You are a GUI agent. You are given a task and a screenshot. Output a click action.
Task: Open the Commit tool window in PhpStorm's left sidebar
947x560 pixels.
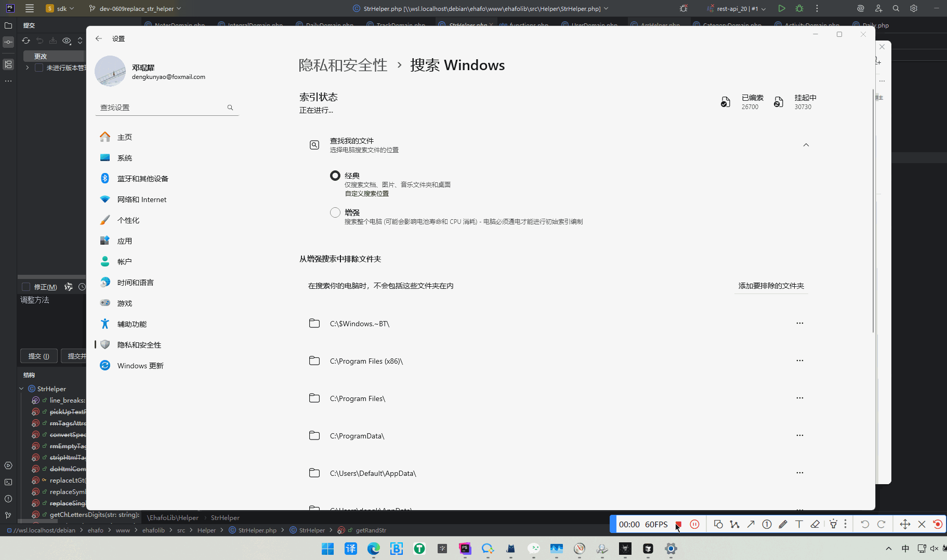8,42
